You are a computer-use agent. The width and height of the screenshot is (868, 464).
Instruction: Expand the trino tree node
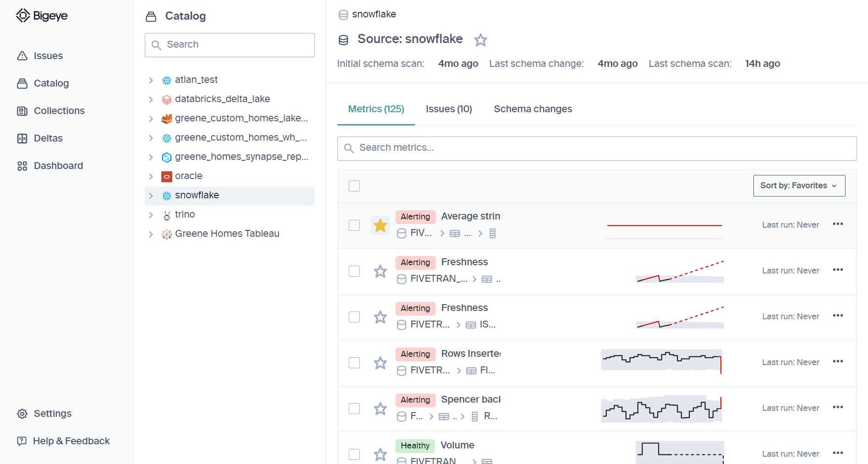tap(151, 215)
